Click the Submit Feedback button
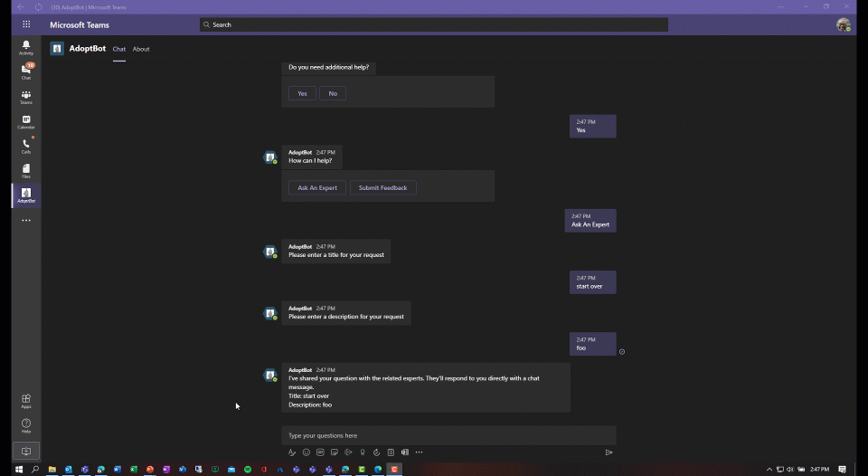The height and width of the screenshot is (476, 868). point(382,187)
